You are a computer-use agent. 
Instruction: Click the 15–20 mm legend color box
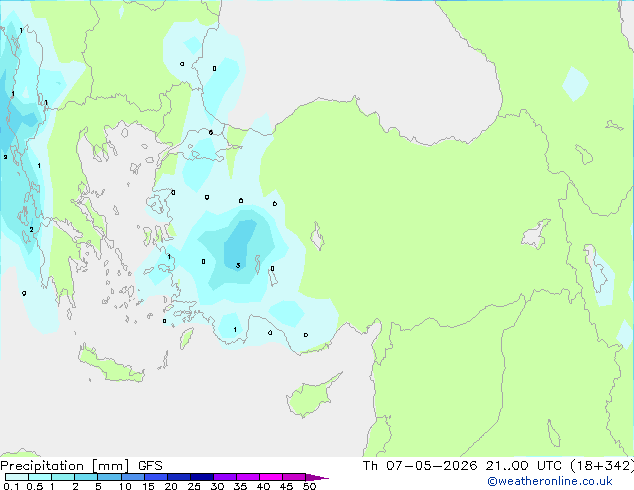(156, 477)
